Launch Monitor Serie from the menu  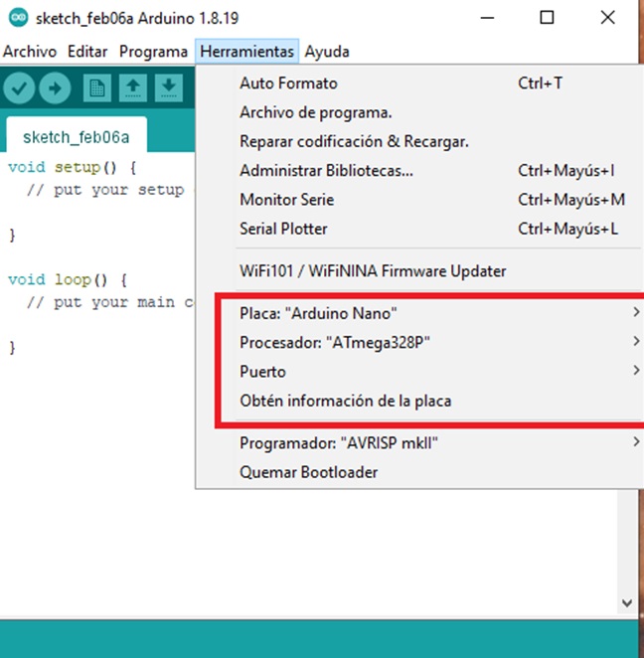286,200
